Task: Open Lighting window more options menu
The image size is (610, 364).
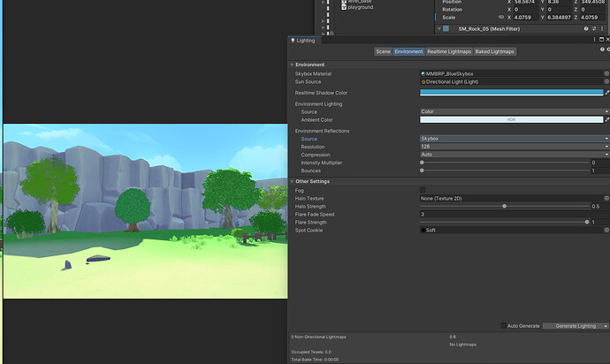Action: click(x=594, y=40)
